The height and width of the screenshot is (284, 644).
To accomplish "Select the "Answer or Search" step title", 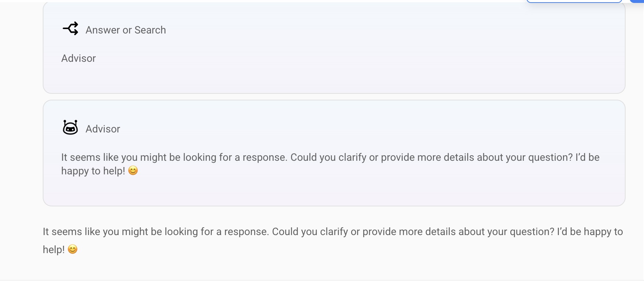I will [x=126, y=30].
